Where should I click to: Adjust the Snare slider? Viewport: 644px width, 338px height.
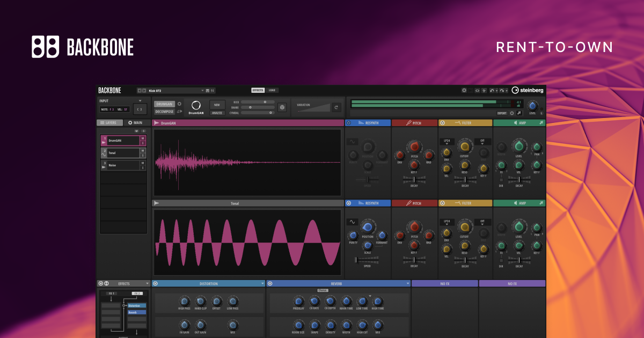click(258, 107)
